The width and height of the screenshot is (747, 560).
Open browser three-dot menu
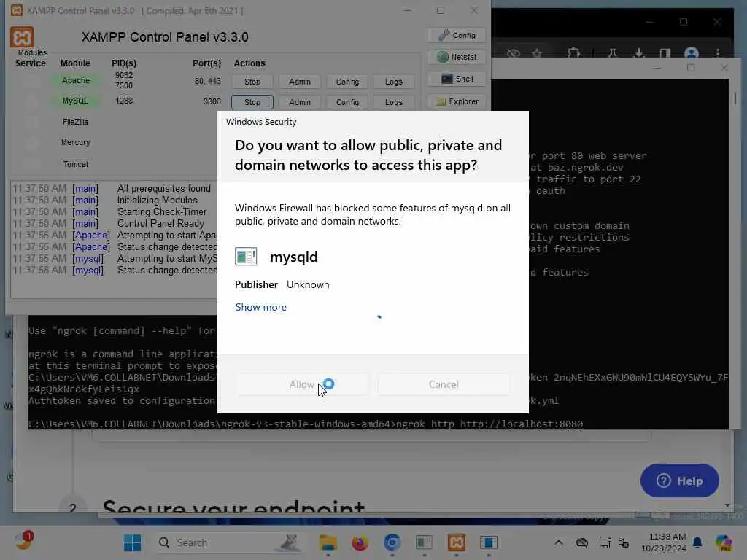click(718, 53)
